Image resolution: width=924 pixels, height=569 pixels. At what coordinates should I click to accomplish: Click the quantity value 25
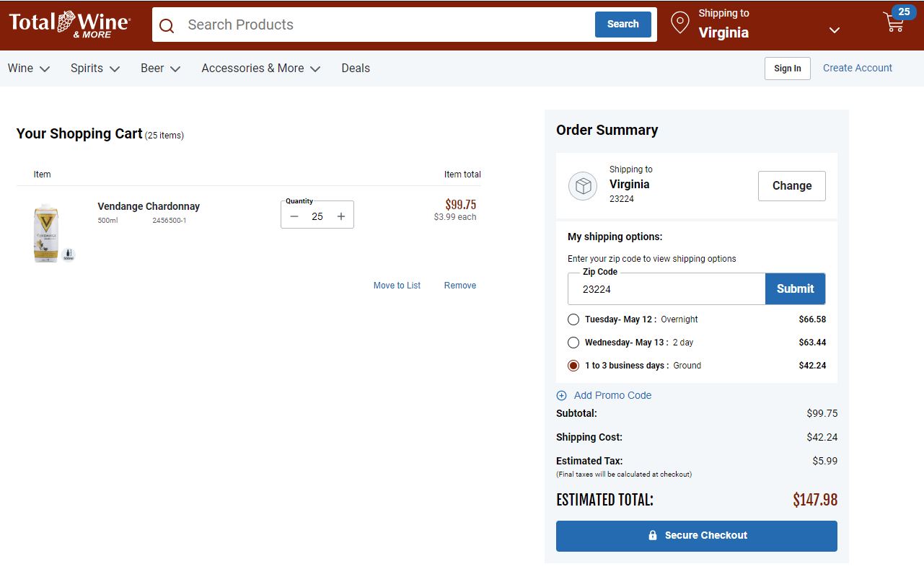tap(317, 216)
